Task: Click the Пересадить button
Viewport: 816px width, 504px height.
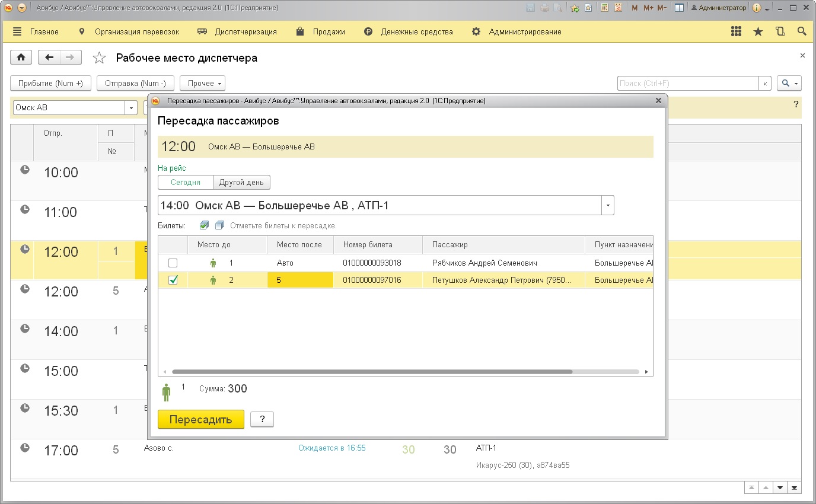Action: click(x=200, y=419)
